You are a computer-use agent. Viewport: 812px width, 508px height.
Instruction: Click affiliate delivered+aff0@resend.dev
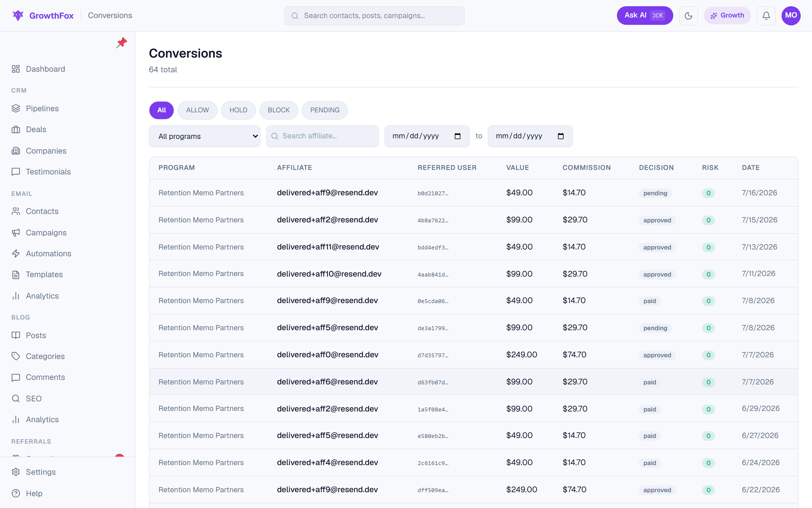tap(328, 355)
